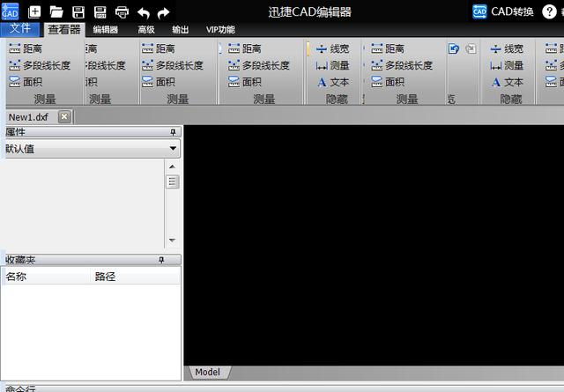Viewport: 564px width, 392px height.
Task: Click the properties scrollbar up arrow
Action: (x=173, y=166)
